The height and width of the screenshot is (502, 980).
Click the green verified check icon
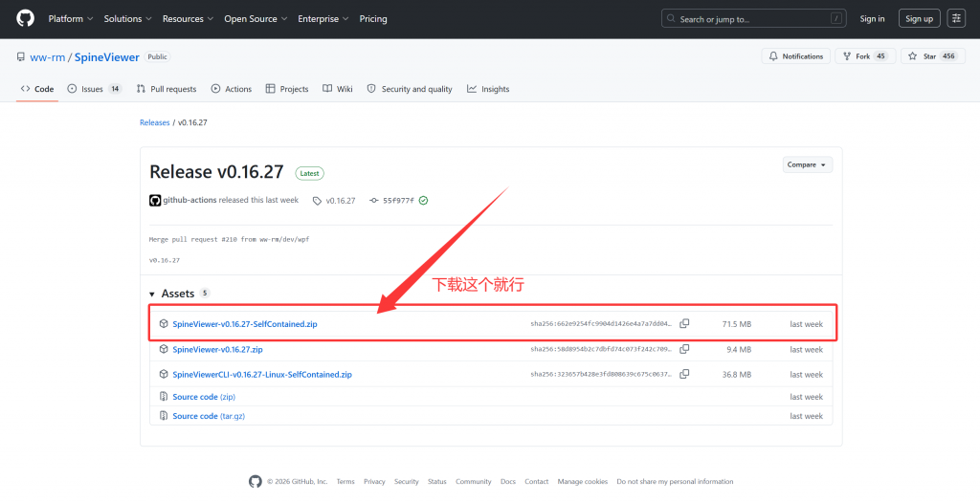click(x=423, y=201)
